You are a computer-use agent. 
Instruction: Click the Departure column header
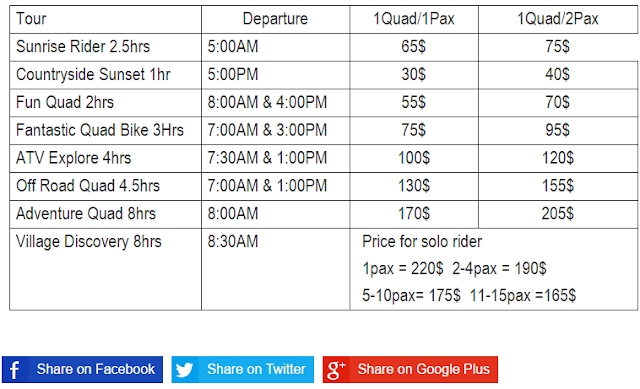[276, 19]
